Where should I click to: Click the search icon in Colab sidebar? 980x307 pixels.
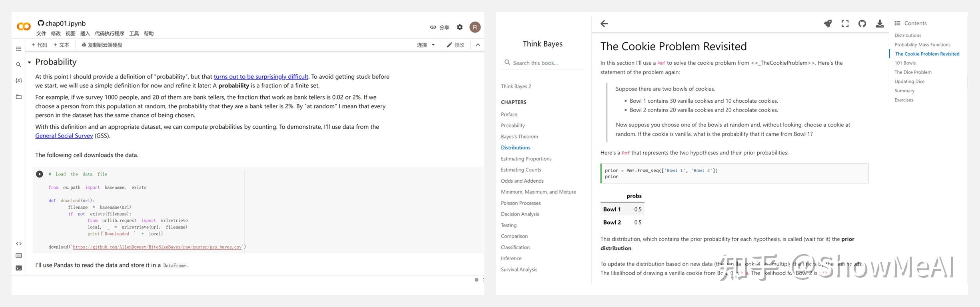pos(18,64)
